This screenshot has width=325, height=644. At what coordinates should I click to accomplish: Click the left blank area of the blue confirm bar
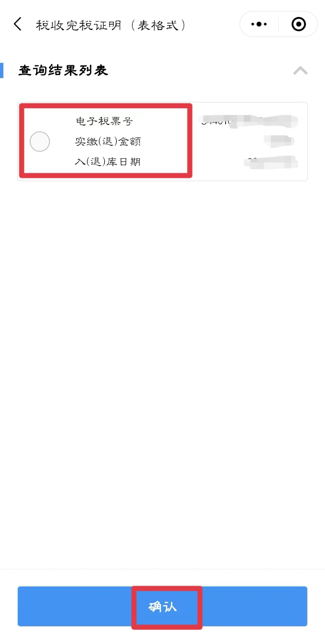75,606
